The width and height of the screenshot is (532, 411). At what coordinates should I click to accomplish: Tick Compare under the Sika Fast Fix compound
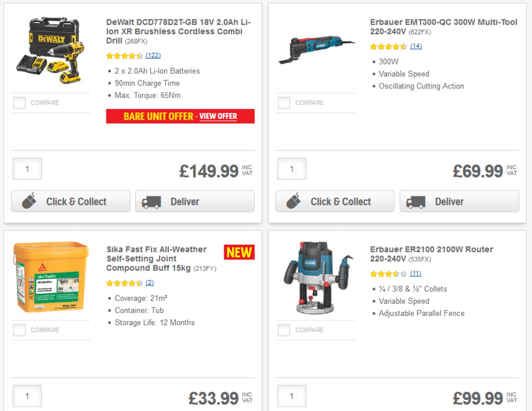[20, 330]
